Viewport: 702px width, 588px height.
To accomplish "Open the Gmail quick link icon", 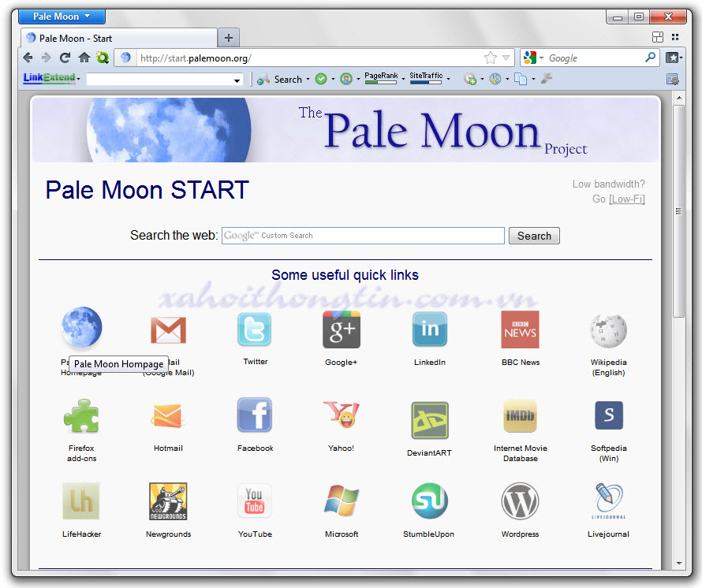I will (168, 329).
